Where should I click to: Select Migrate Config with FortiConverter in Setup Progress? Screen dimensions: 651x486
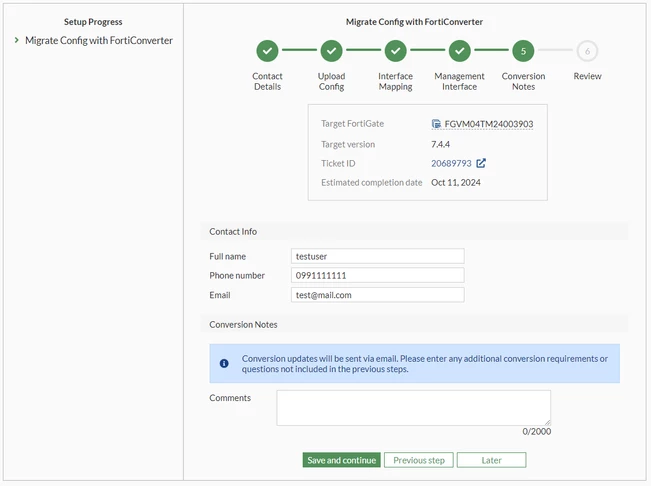tap(99, 40)
